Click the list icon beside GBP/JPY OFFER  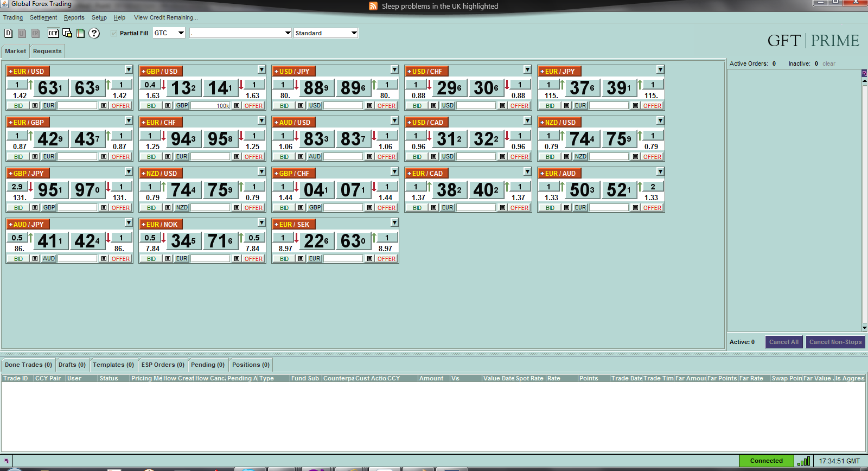click(x=104, y=208)
